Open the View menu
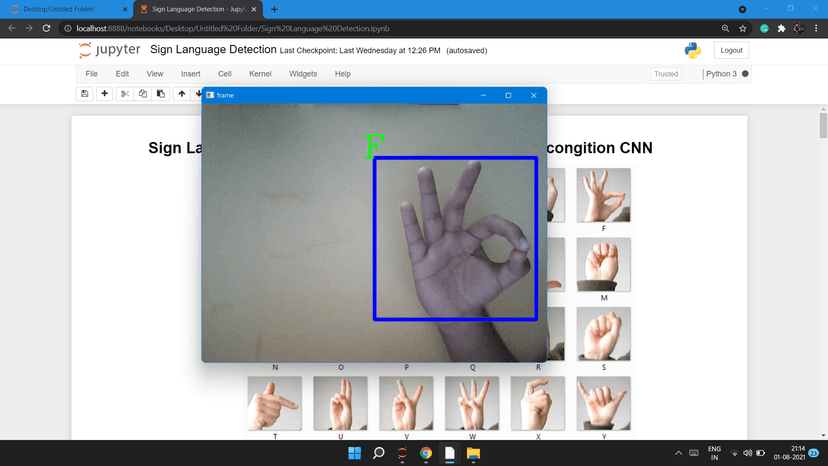 (155, 74)
